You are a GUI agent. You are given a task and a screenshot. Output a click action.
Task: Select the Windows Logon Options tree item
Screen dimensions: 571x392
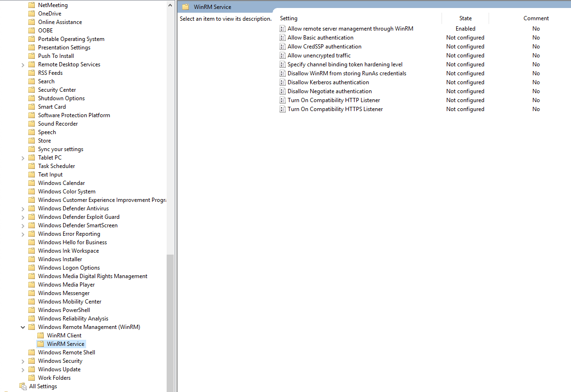coord(69,268)
